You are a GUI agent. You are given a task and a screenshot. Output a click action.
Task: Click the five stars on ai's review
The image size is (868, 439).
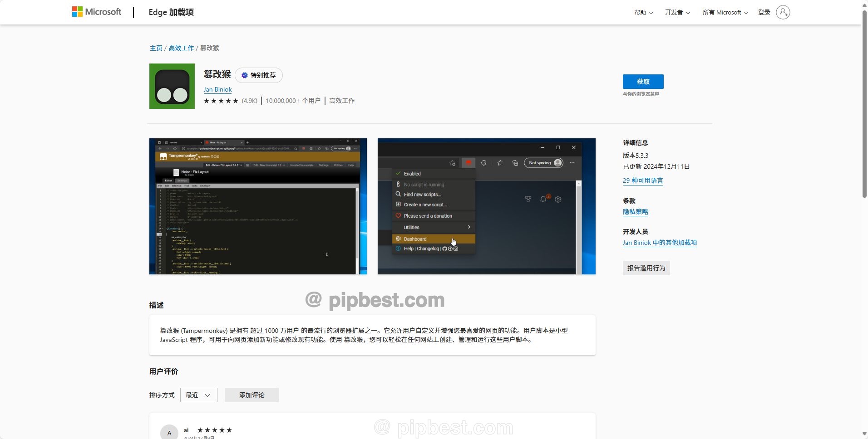point(215,430)
